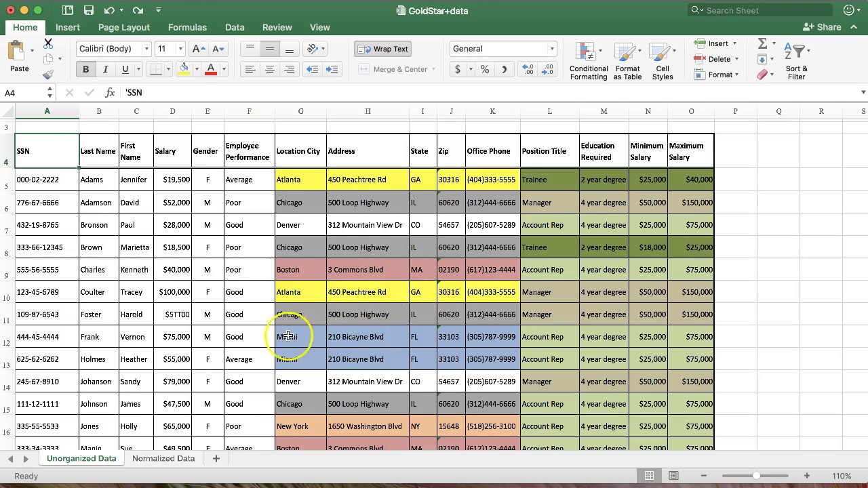This screenshot has height=488, width=868.
Task: Increase indent icon
Action: click(332, 69)
